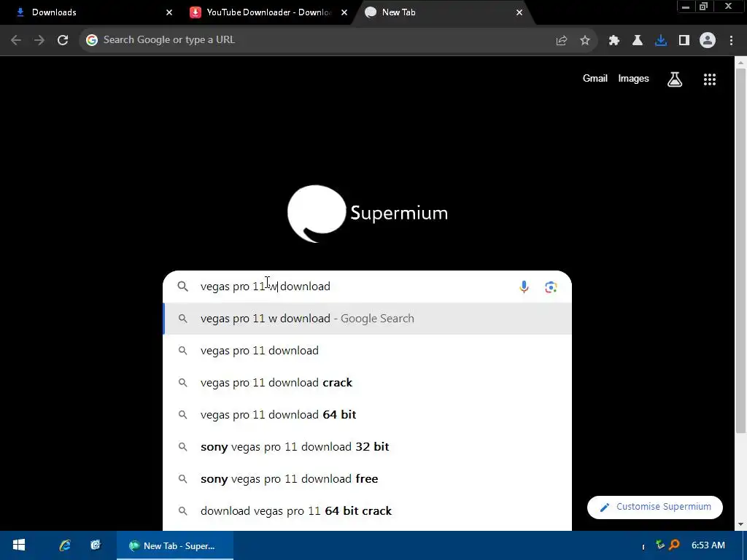This screenshot has height=560, width=747.
Task: Click the orange magnifier tray icon
Action: [674, 545]
